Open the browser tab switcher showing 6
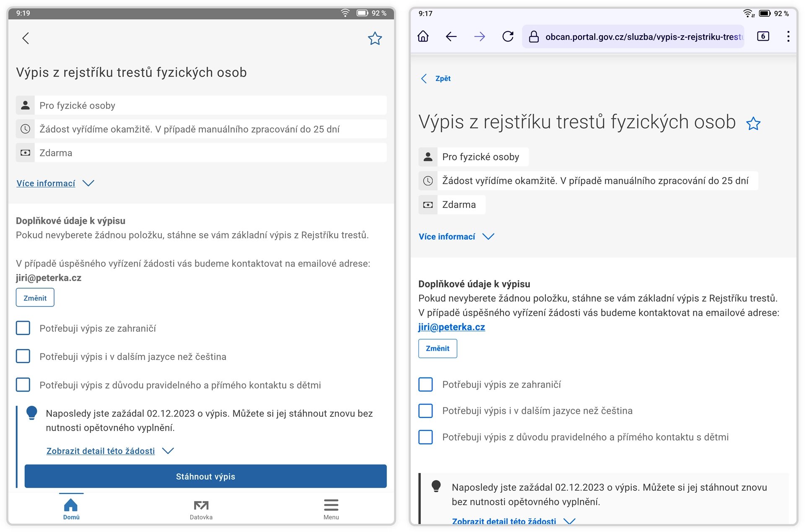809x532 pixels. tap(762, 36)
